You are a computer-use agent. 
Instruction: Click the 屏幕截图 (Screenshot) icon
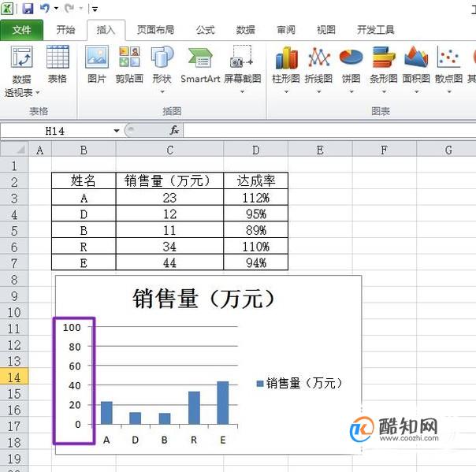point(241,57)
